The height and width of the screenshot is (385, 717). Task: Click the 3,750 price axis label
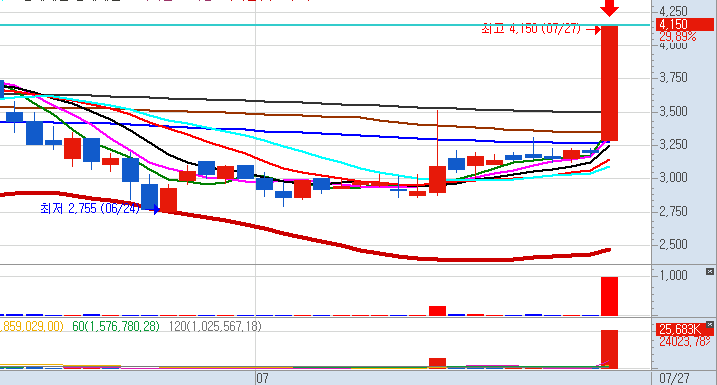tap(673, 78)
